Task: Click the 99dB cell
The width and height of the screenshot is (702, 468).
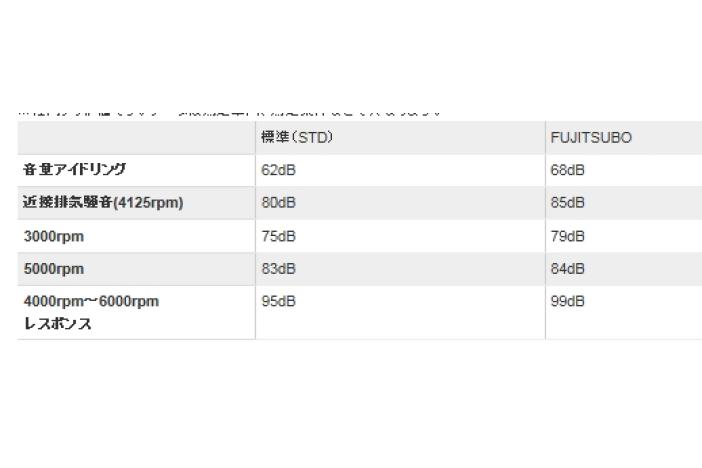Action: point(567,302)
